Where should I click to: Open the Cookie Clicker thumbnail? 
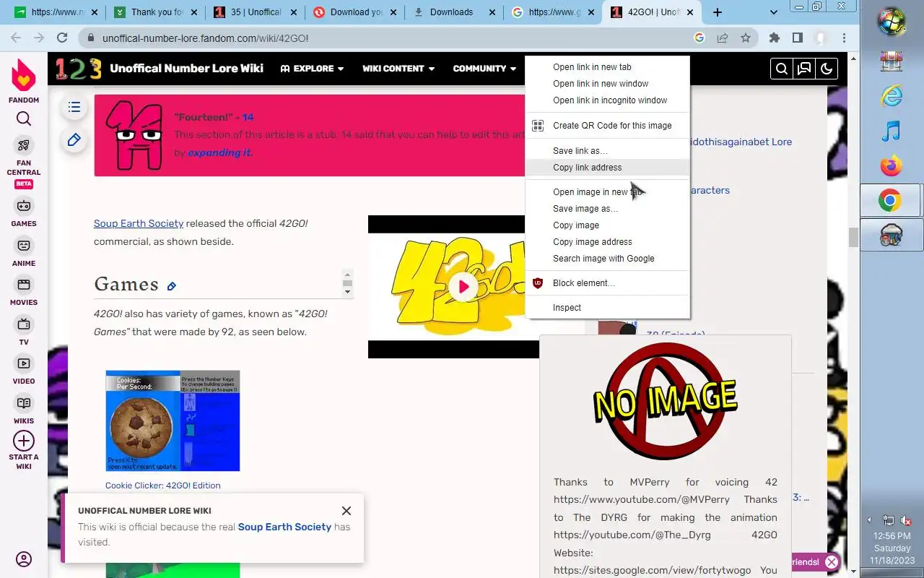click(173, 421)
